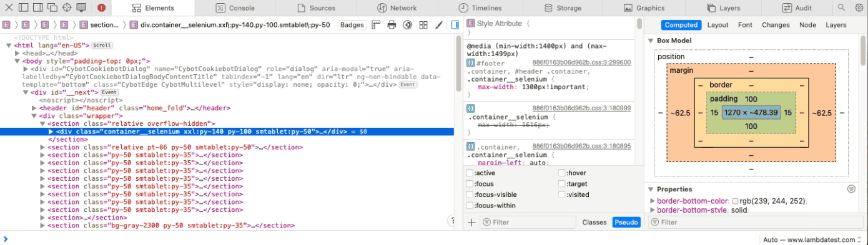The image size is (868, 245).
Task: Toggle the Pseudo button in styles footer
Action: click(x=626, y=222)
